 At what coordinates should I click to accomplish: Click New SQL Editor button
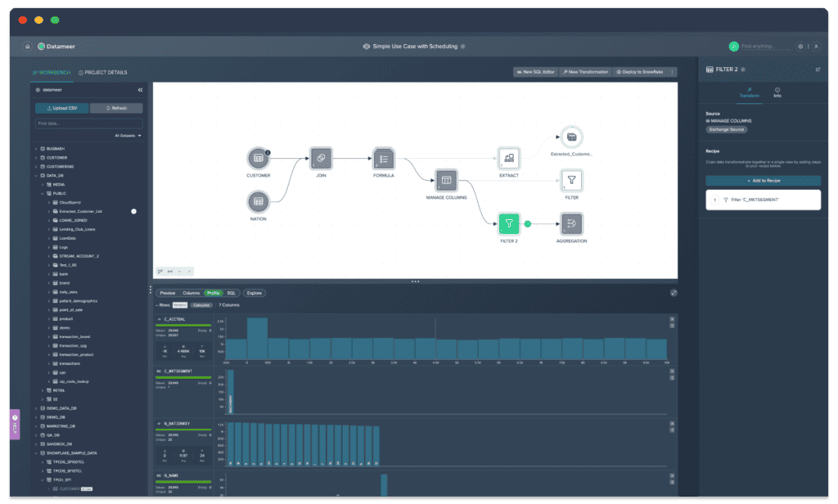coord(535,72)
